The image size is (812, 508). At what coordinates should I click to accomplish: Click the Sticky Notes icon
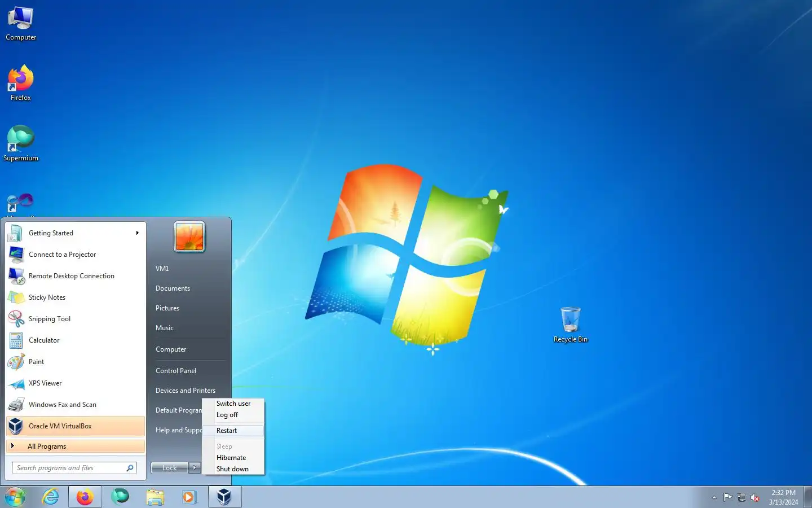click(x=16, y=297)
